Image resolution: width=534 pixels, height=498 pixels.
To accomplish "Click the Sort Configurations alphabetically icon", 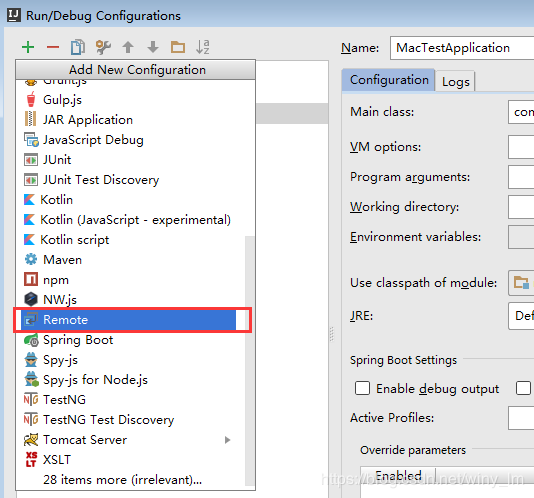I will (x=203, y=47).
